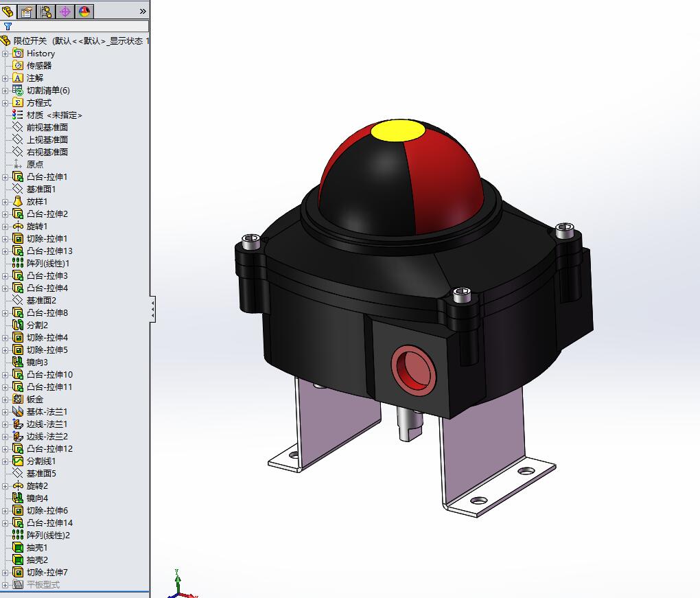The width and height of the screenshot is (700, 598).
Task: Select the 右视基准面 plane
Action: [x=40, y=152]
